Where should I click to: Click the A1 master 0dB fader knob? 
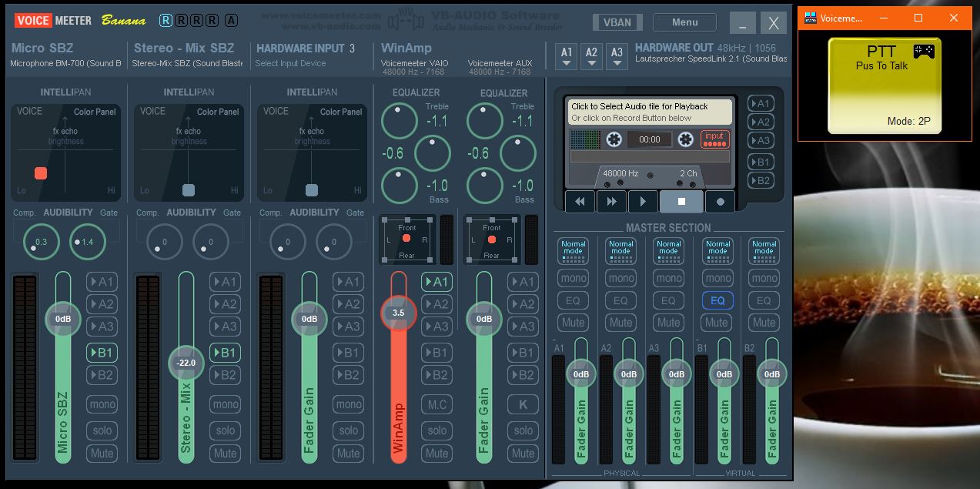point(581,374)
